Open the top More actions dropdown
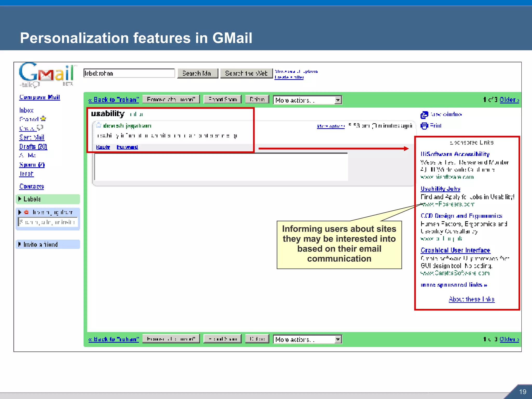 tap(308, 100)
